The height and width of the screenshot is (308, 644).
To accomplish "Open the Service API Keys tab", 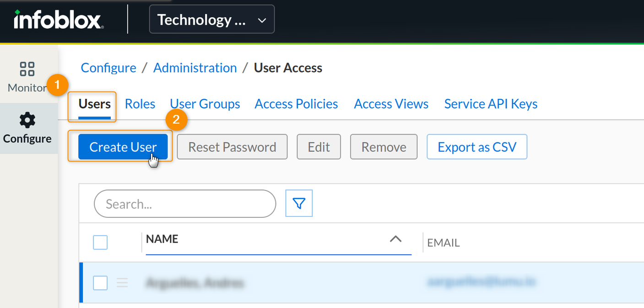I will click(491, 104).
